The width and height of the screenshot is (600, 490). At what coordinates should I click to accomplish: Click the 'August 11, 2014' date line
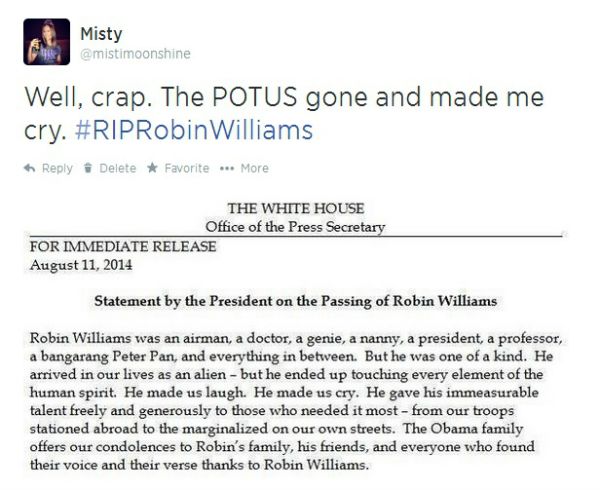pyautogui.click(x=81, y=265)
